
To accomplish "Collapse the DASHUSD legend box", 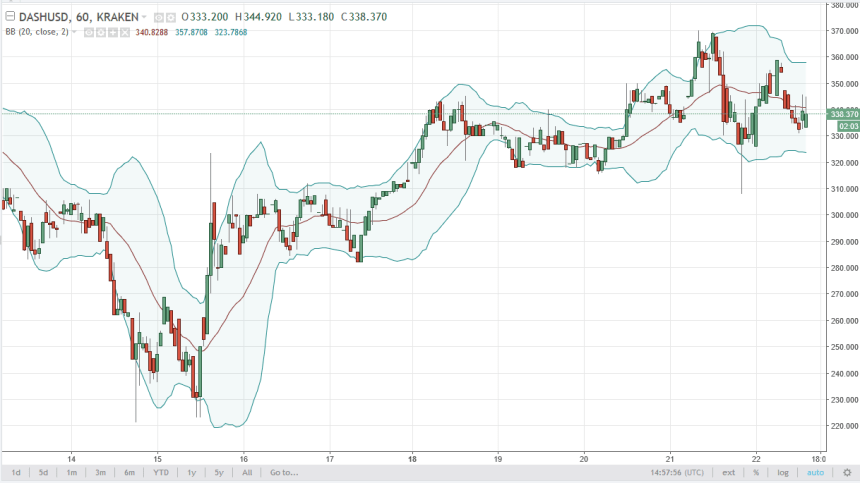I will [x=9, y=17].
